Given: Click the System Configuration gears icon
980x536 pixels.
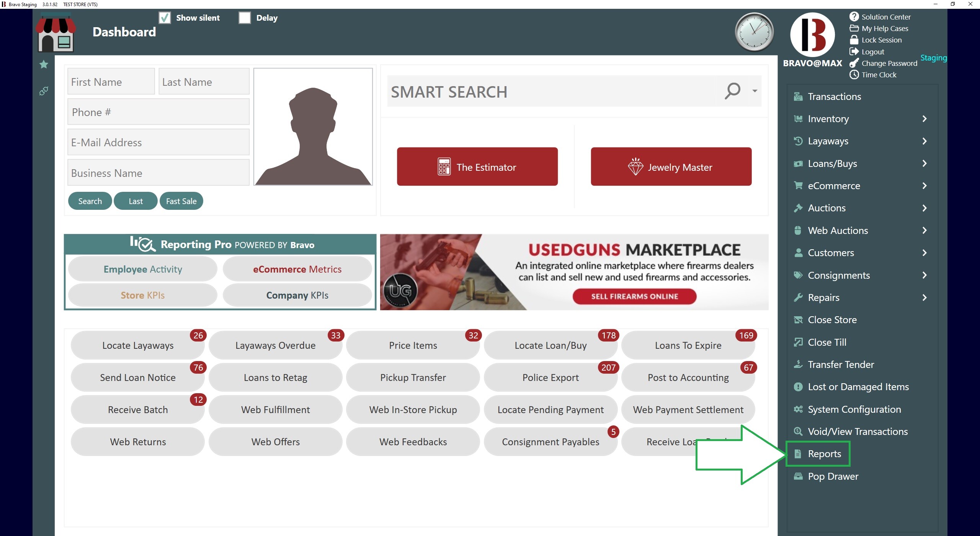Looking at the screenshot, I should pos(798,409).
